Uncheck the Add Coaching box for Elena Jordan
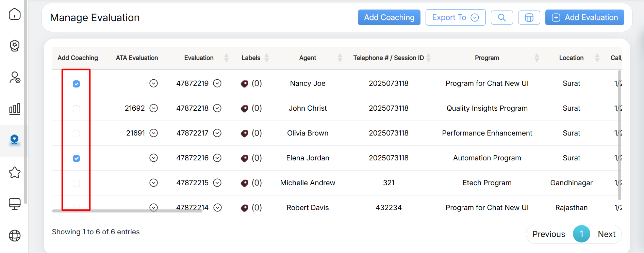The height and width of the screenshot is (253, 644). (77, 158)
